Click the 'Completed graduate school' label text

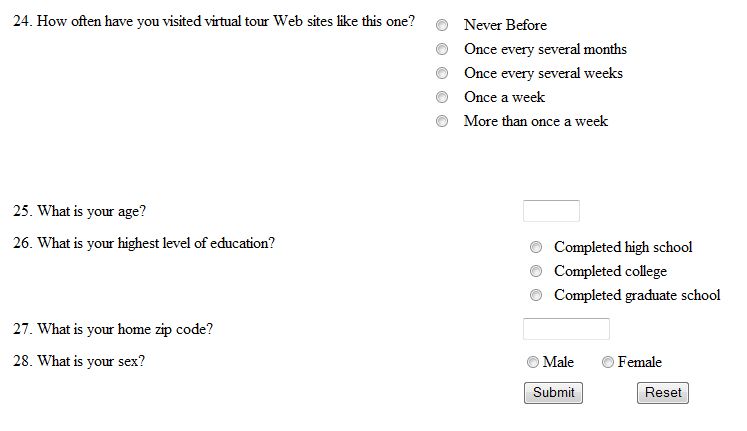tap(637, 295)
